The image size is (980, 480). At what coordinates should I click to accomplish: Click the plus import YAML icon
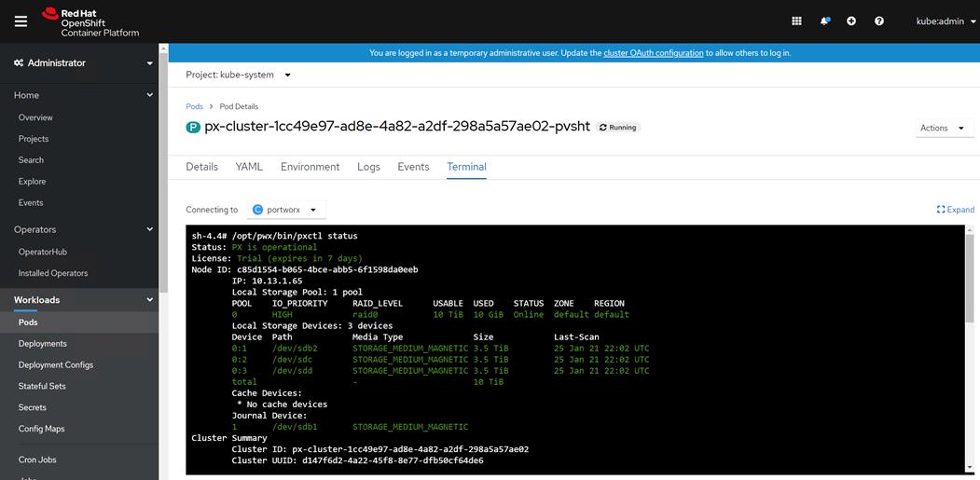pos(851,21)
